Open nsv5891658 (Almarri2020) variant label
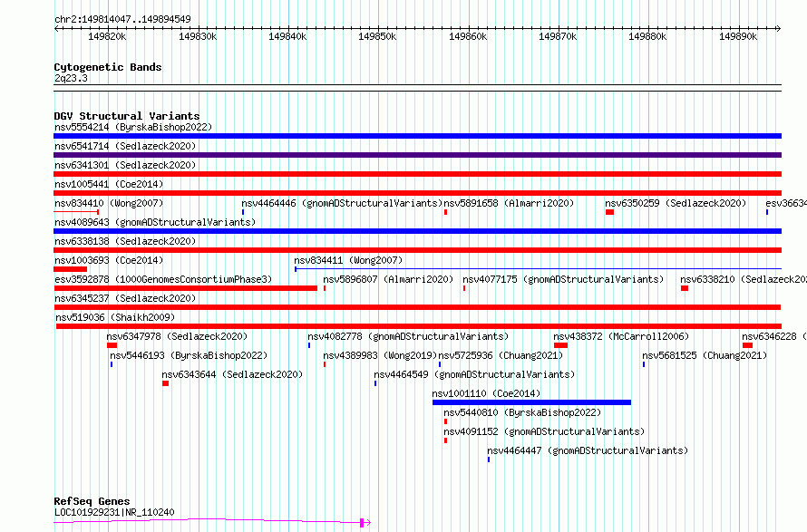Image resolution: width=807 pixels, height=532 pixels. tap(509, 203)
